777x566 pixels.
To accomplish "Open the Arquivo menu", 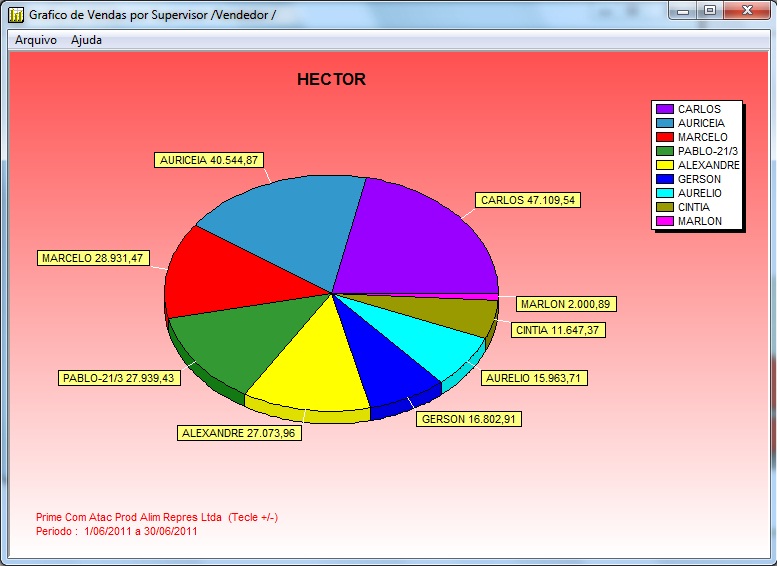I will [36, 40].
